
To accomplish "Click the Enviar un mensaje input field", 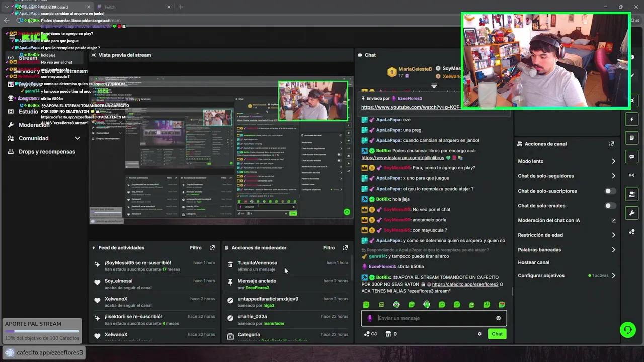I will (x=433, y=318).
